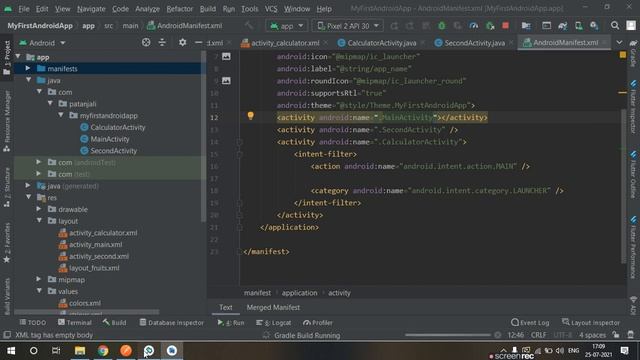The width and height of the screenshot is (640, 360).
Task: Collapse the layout folder
Action: (x=39, y=221)
